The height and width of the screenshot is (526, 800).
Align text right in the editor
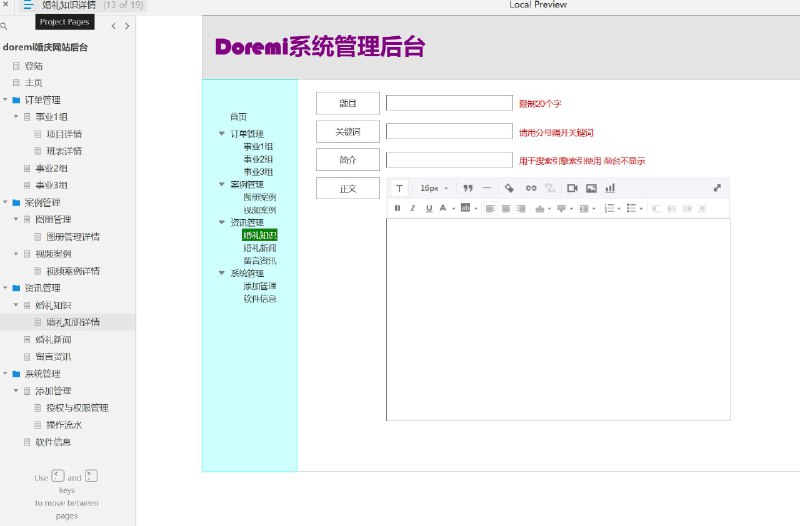521,208
